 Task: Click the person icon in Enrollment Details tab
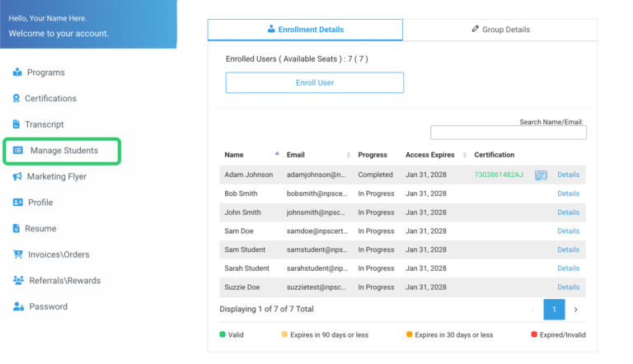[271, 29]
